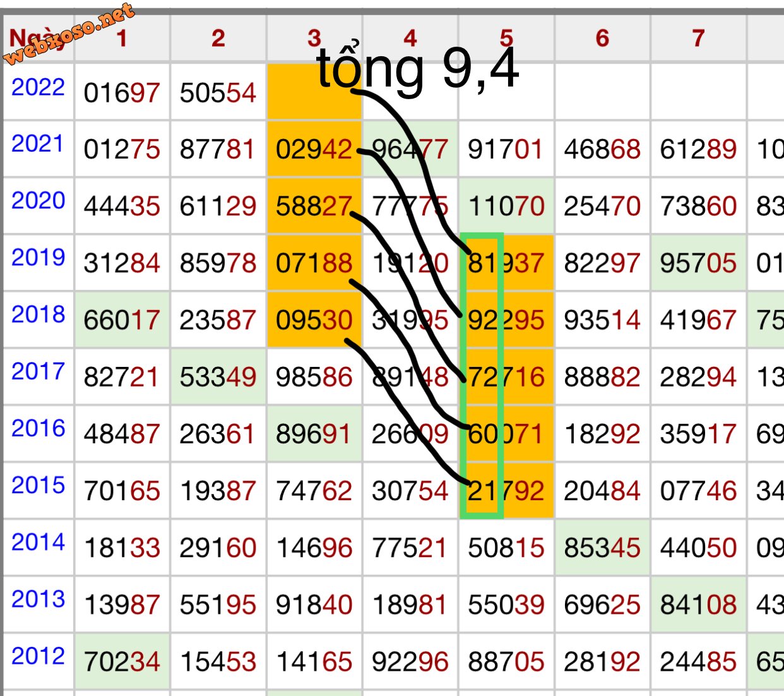Click green cell 89691
This screenshot has height=696, width=784.
click(x=314, y=435)
